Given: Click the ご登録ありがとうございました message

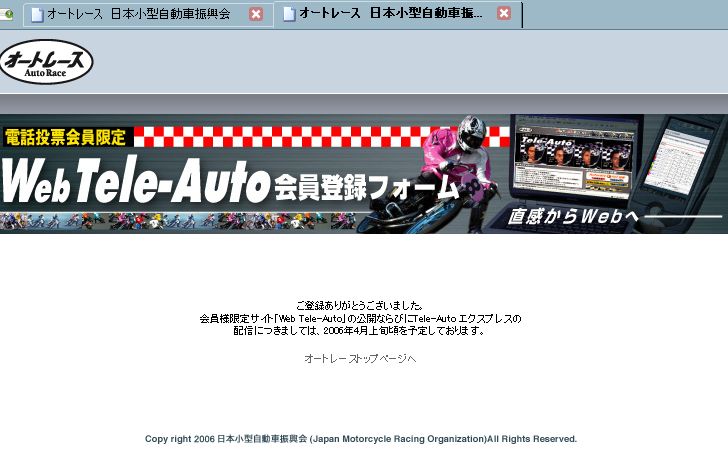Looking at the screenshot, I should coord(360,305).
